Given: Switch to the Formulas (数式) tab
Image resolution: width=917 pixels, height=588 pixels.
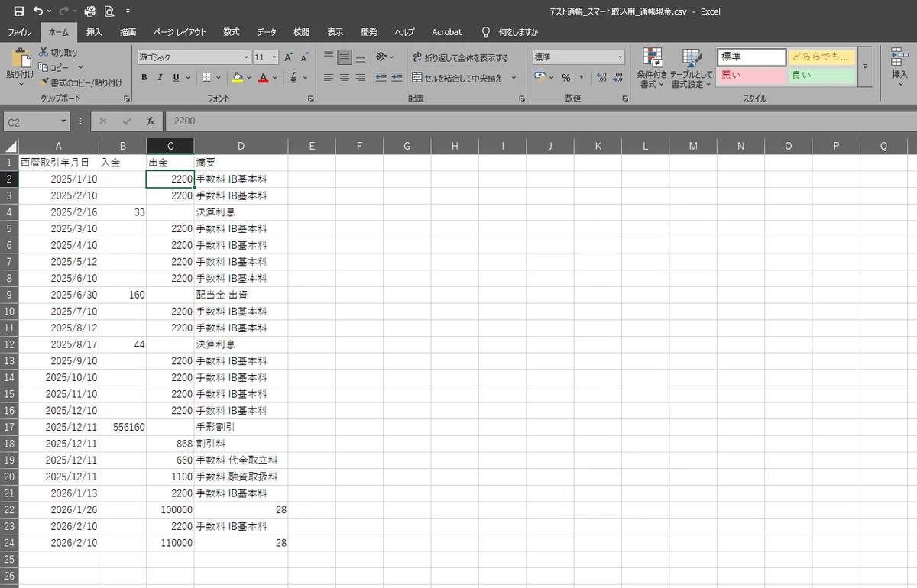Looking at the screenshot, I should pos(231,32).
